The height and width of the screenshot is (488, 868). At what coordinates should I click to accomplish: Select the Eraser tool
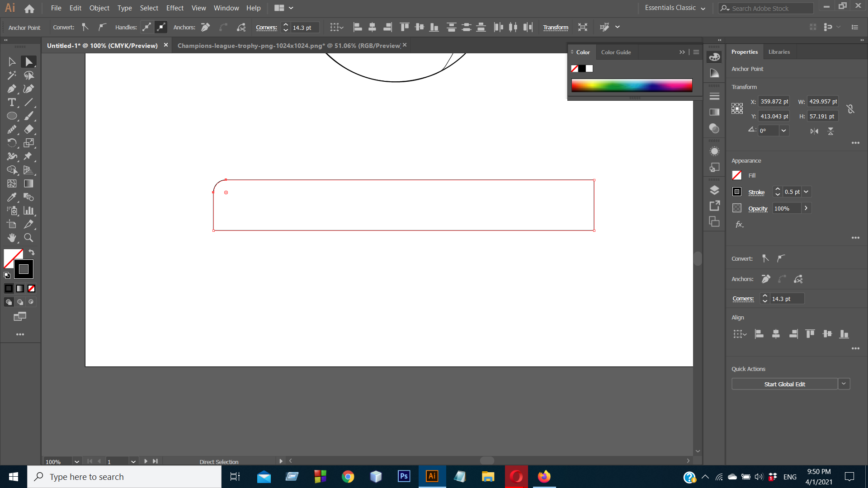(x=28, y=130)
